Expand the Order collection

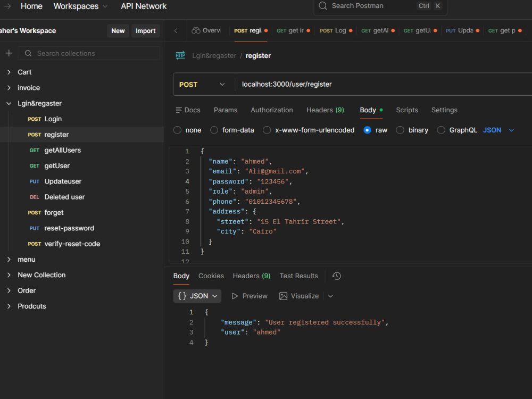9,290
